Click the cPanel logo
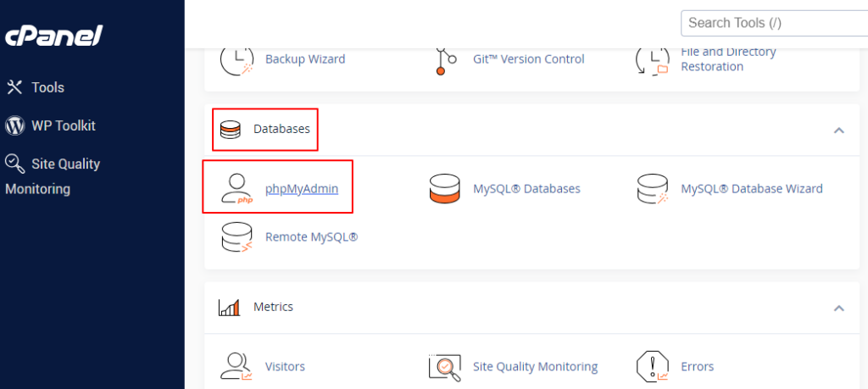 pyautogui.click(x=53, y=36)
